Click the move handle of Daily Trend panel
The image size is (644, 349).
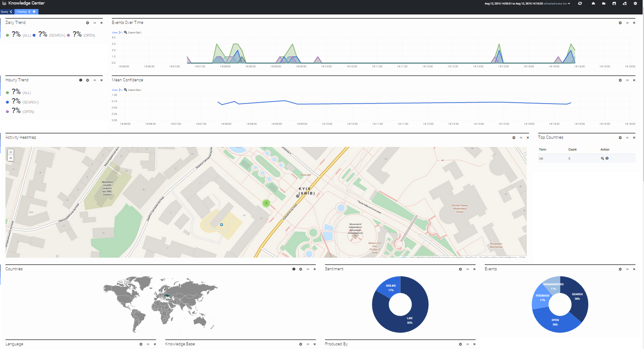(x=95, y=23)
